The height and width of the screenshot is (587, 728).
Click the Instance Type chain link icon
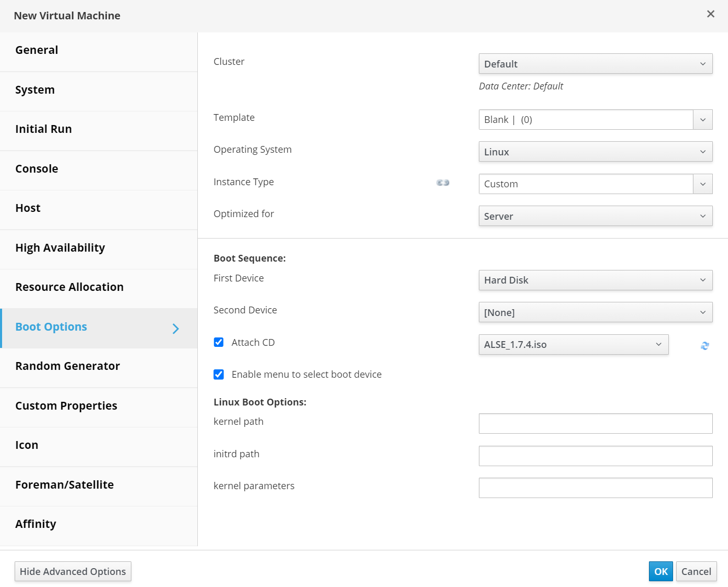pos(443,183)
